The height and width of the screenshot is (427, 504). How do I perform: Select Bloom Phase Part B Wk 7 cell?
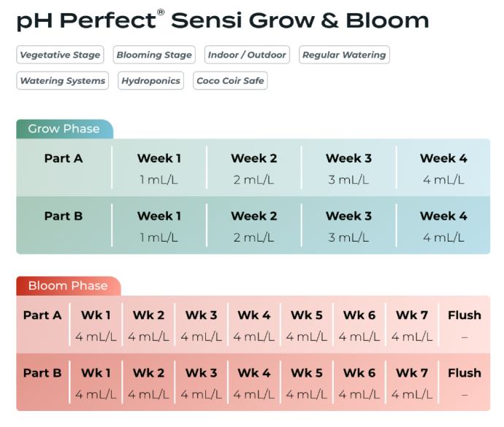[x=412, y=383]
